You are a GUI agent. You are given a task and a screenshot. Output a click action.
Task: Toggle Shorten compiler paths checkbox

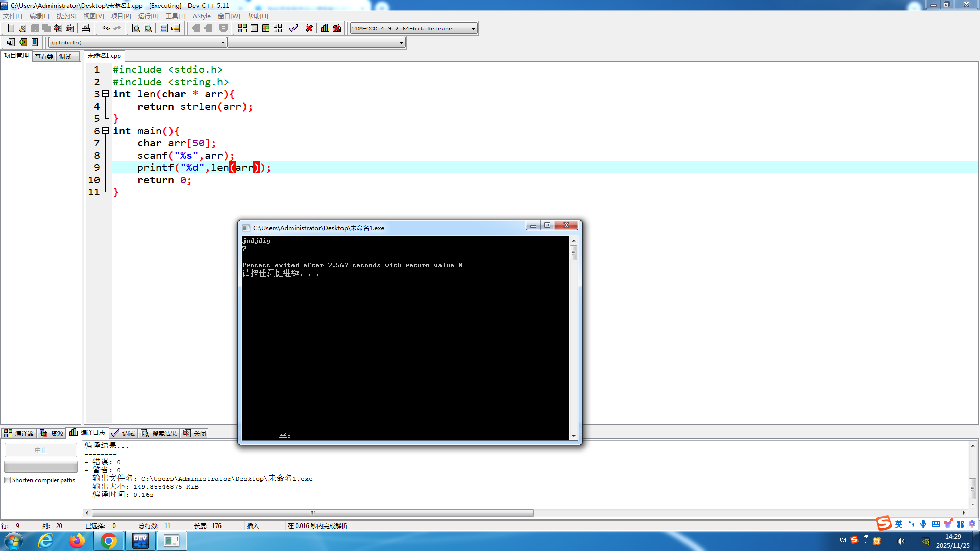click(x=8, y=480)
